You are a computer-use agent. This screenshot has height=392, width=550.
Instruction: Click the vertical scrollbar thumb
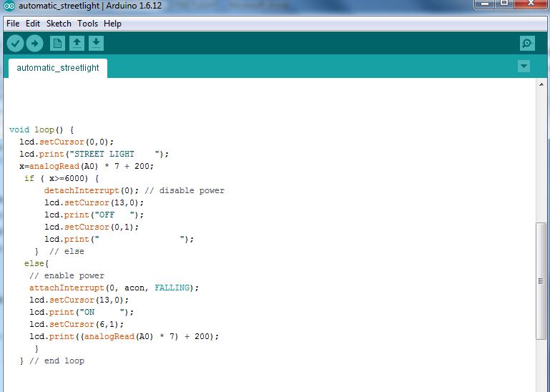[542, 283]
